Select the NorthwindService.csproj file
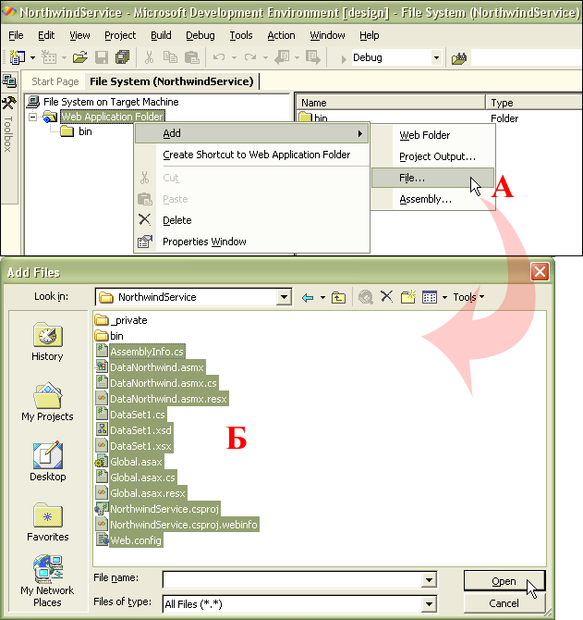 [157, 509]
